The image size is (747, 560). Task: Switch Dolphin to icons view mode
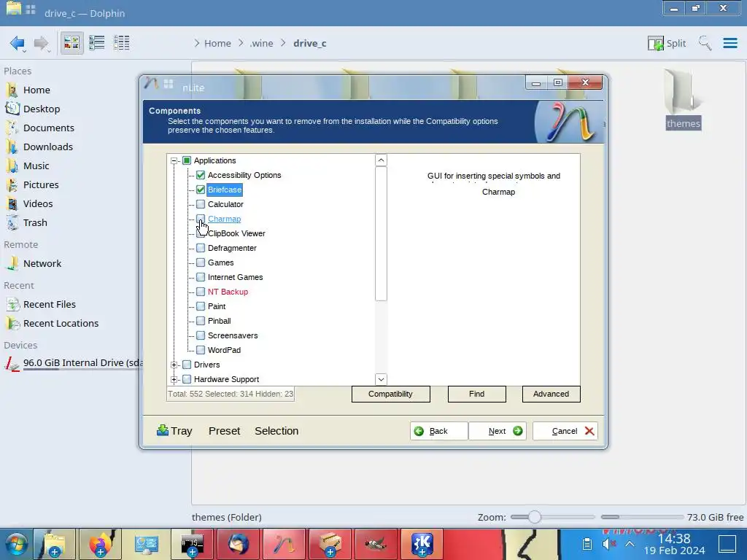(71, 43)
